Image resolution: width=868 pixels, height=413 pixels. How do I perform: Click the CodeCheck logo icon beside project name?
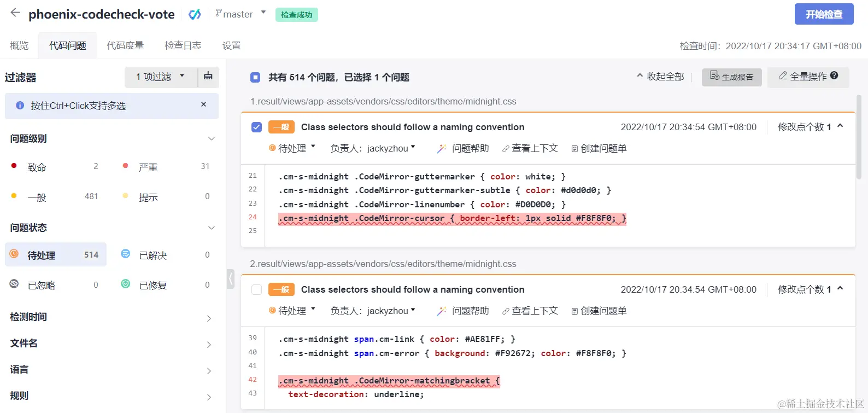tap(195, 15)
